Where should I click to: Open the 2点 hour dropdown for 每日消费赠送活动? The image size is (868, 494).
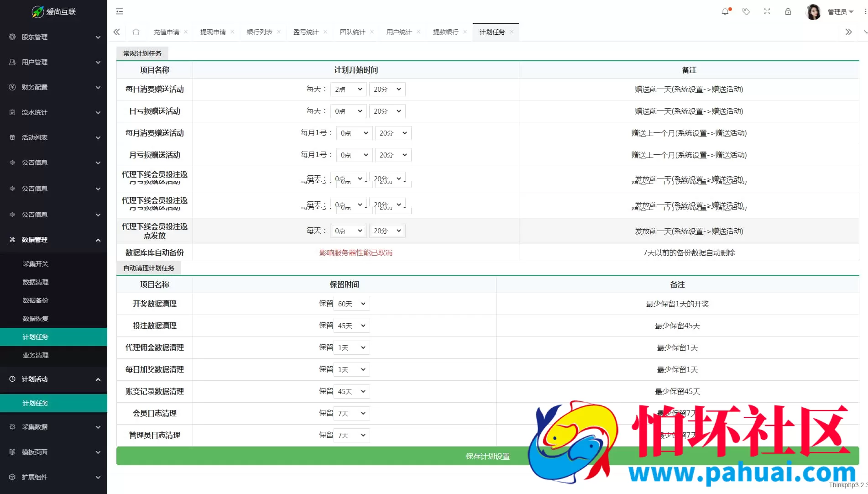(x=348, y=89)
